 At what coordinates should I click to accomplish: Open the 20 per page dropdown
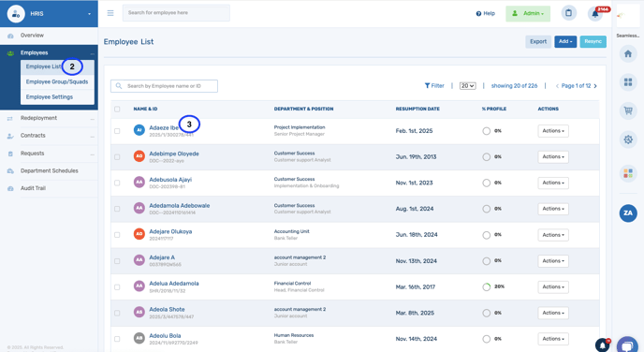tap(467, 86)
